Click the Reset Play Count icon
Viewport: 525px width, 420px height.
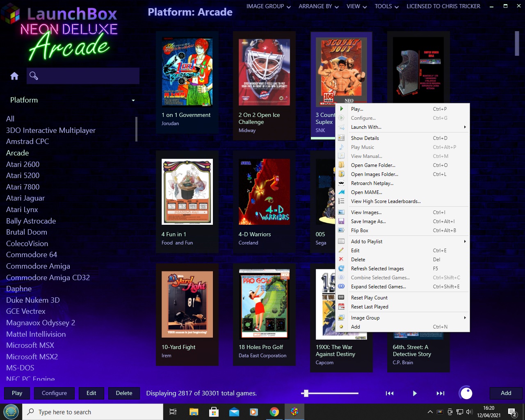point(341,297)
